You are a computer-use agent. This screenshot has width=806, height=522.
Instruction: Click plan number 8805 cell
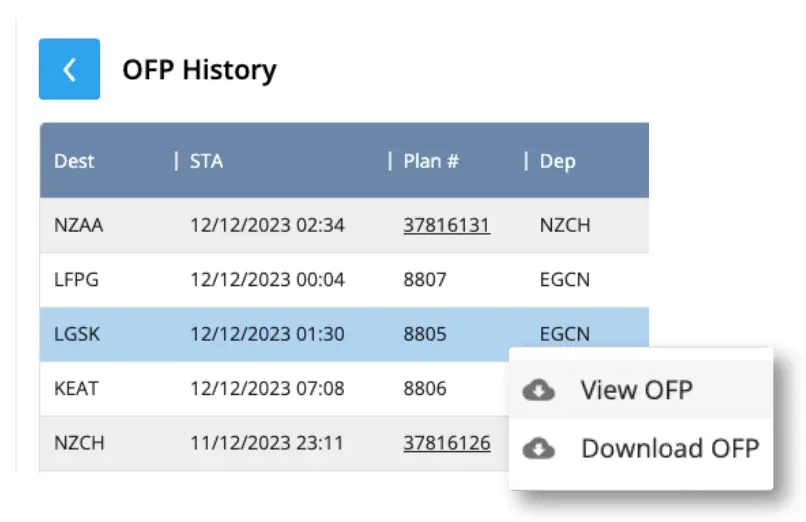423,334
